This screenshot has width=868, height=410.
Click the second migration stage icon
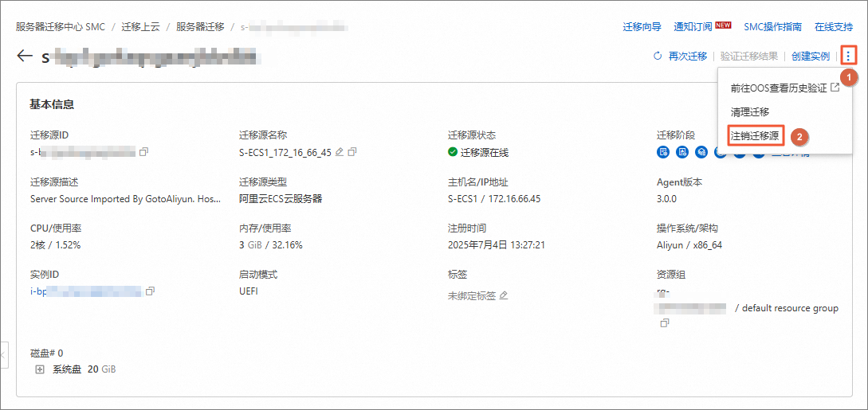[x=682, y=152]
